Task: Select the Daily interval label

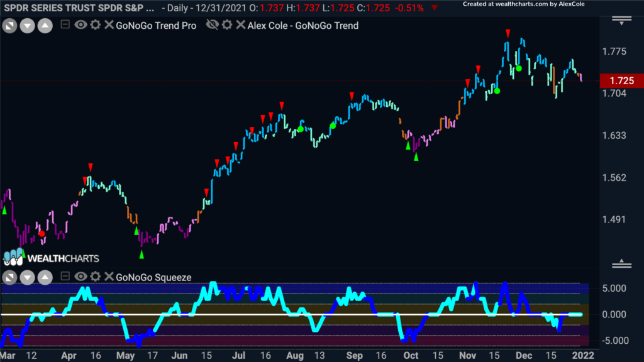Action: click(x=176, y=8)
